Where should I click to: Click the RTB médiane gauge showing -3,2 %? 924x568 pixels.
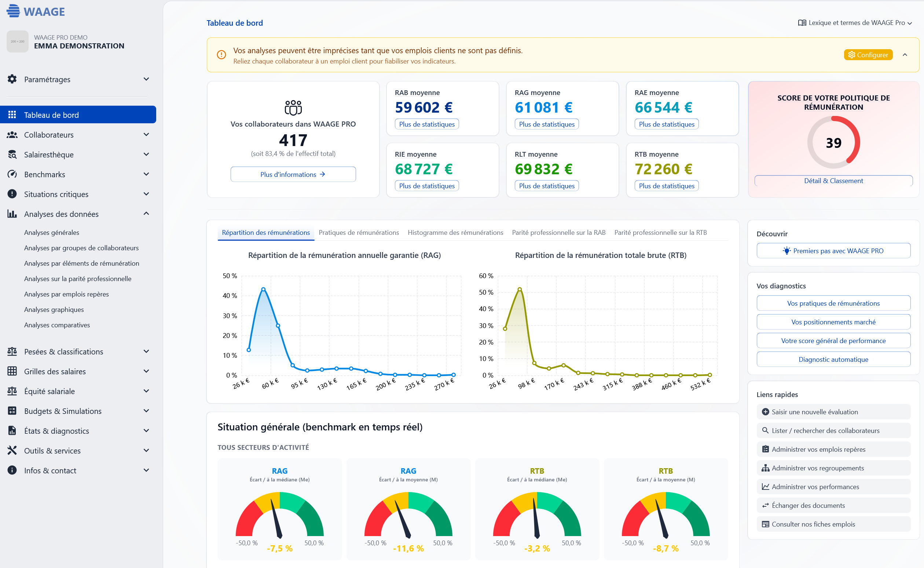537,514
